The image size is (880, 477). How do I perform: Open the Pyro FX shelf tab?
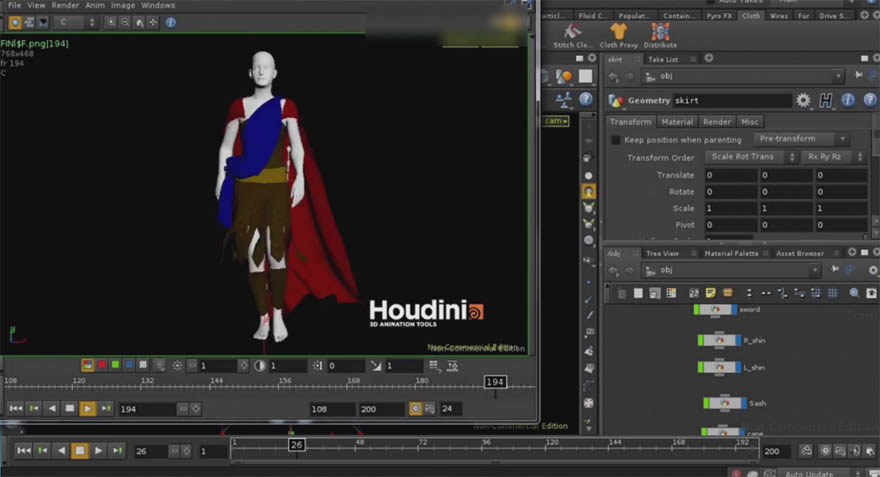[719, 16]
